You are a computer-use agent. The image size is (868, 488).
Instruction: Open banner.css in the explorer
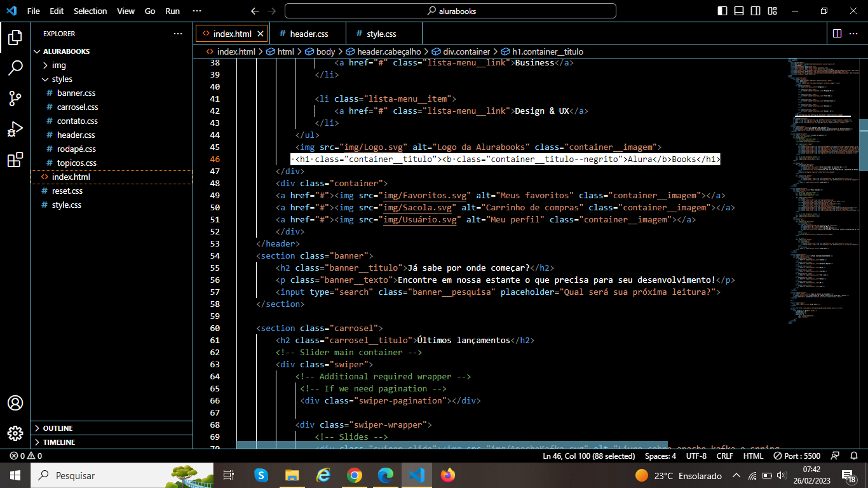(x=111, y=93)
